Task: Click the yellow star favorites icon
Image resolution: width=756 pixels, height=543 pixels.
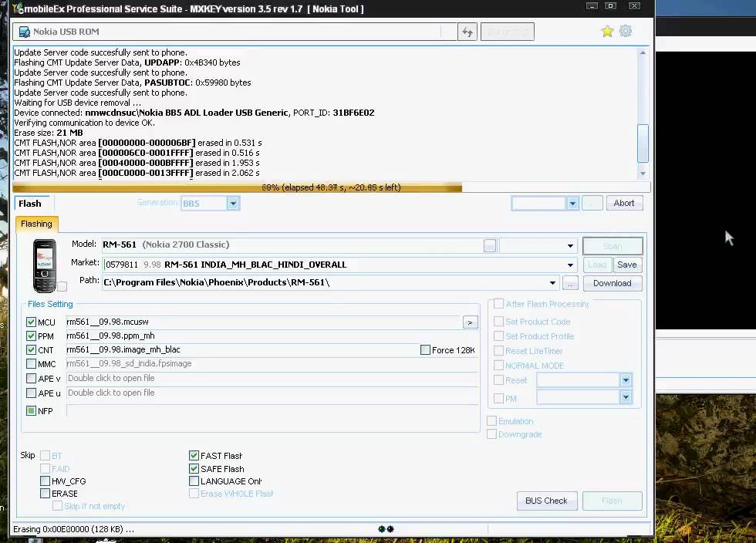Action: (607, 32)
